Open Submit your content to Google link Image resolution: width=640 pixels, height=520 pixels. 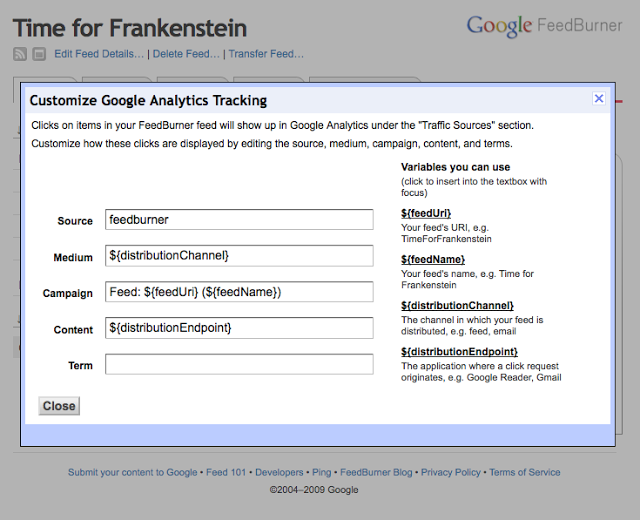pos(132,472)
